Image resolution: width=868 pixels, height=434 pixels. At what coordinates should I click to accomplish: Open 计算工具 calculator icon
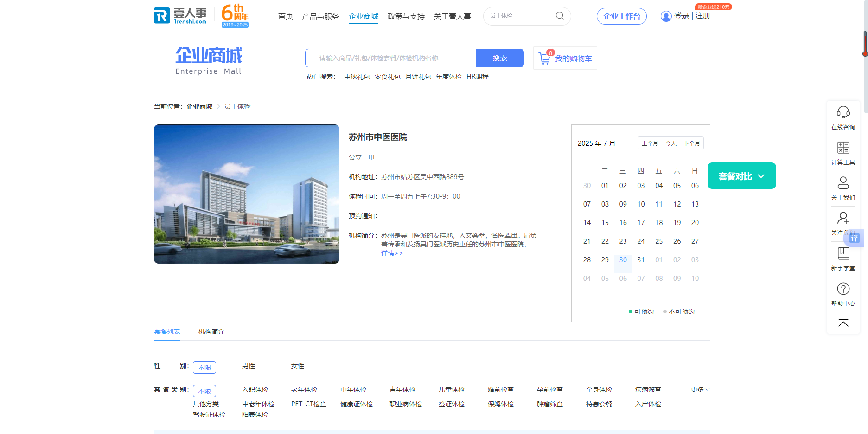(x=843, y=148)
